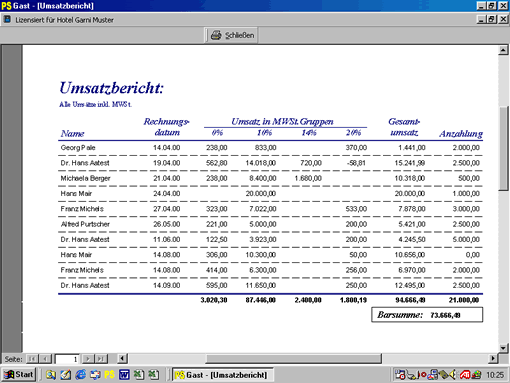510x383 pixels.
Task: Go to the previous report page
Action: tap(45, 359)
